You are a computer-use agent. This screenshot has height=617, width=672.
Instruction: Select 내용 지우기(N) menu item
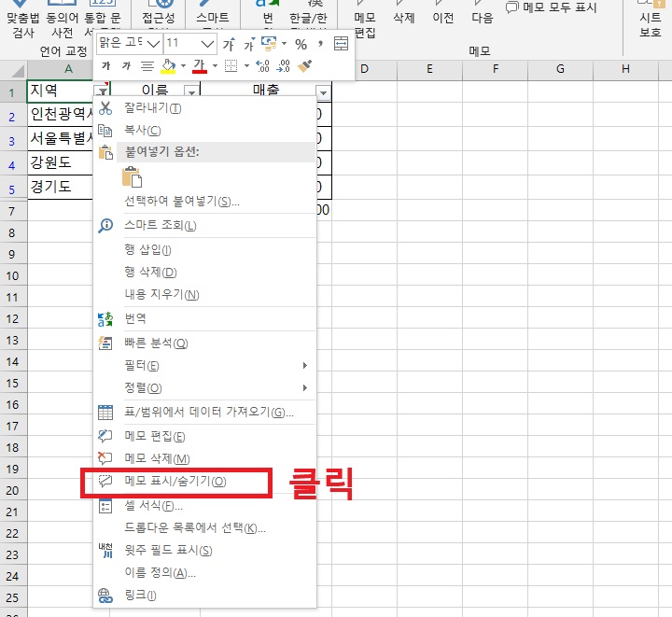204,294
